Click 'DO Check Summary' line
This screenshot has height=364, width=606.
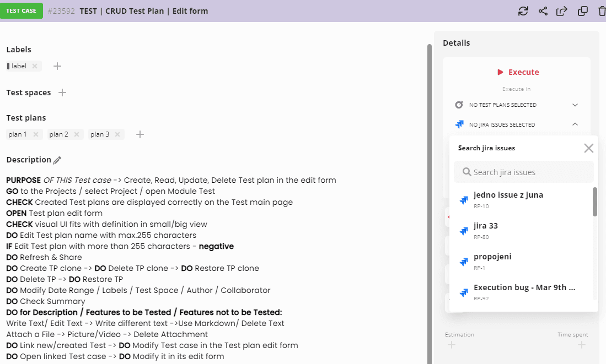pos(46,301)
